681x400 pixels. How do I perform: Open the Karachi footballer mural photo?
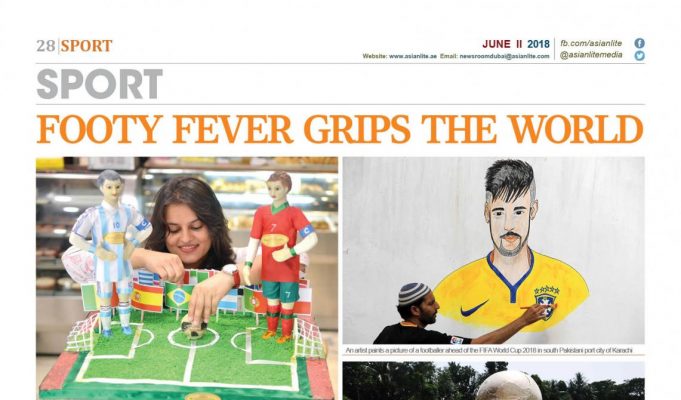(493, 251)
